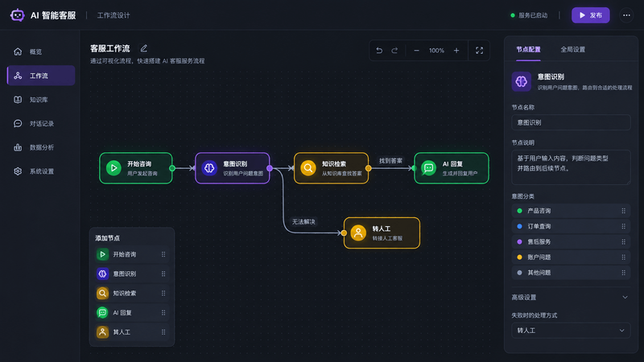Screen dimensions: 644x362
Task: Click the undo arrow icon
Action: click(379, 51)
